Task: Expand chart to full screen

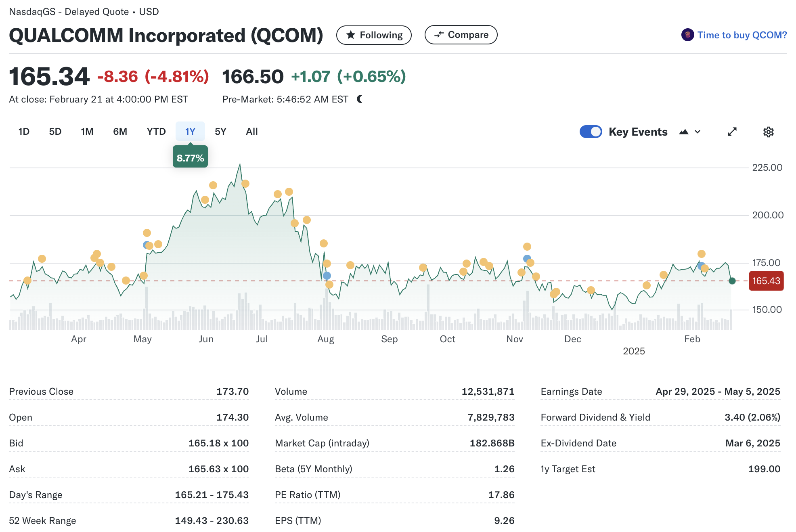Action: point(732,132)
